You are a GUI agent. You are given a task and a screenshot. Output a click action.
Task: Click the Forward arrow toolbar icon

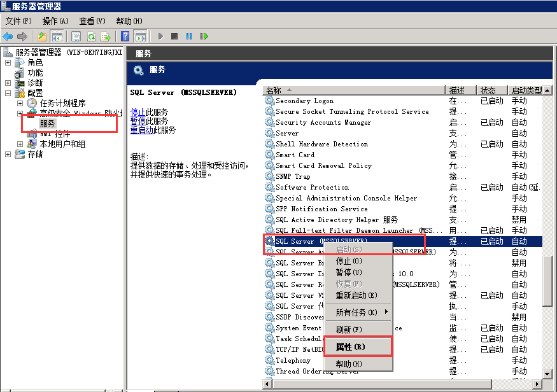click(22, 36)
